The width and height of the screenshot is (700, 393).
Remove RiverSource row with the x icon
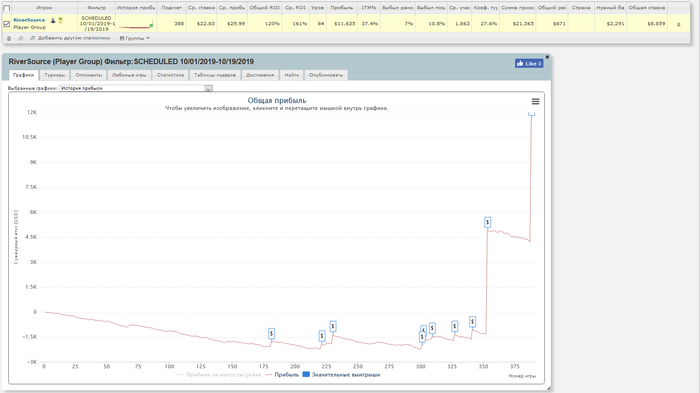pos(679,24)
